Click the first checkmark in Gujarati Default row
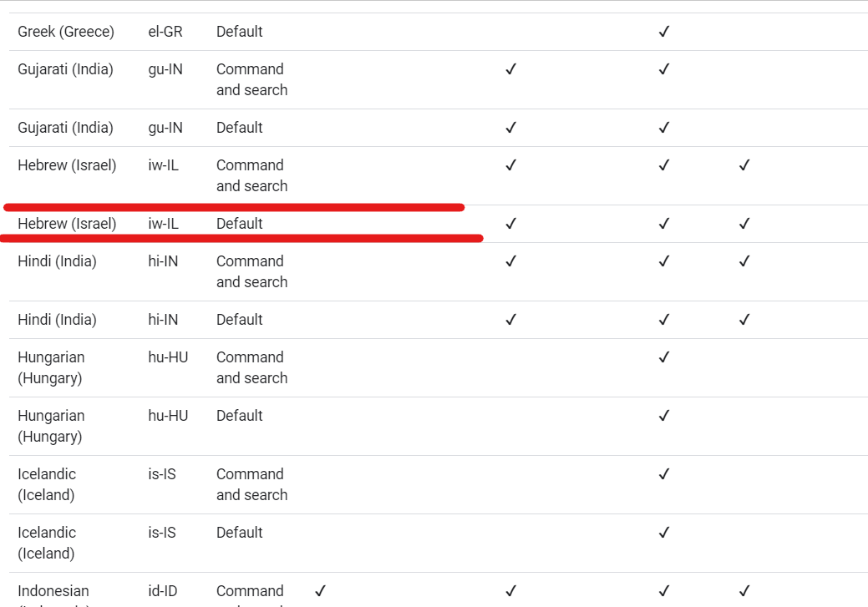 click(x=511, y=128)
